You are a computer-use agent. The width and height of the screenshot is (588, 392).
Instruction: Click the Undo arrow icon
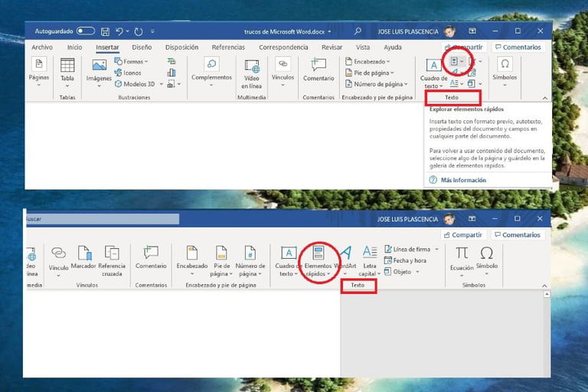point(122,31)
